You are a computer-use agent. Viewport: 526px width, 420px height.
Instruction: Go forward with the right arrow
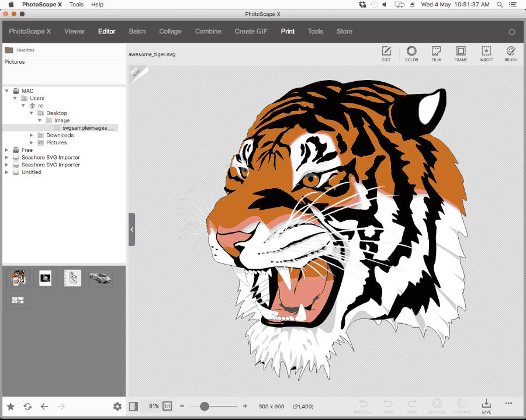(61, 407)
